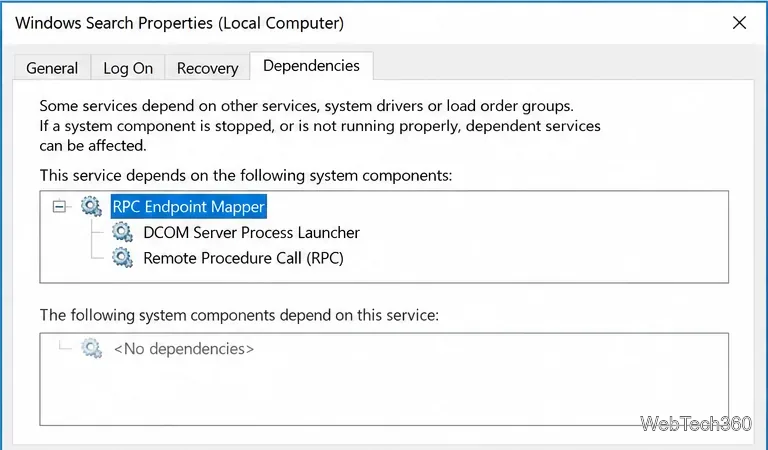Select DCOM Server Process Launcher entry
The image size is (768, 450).
(251, 233)
